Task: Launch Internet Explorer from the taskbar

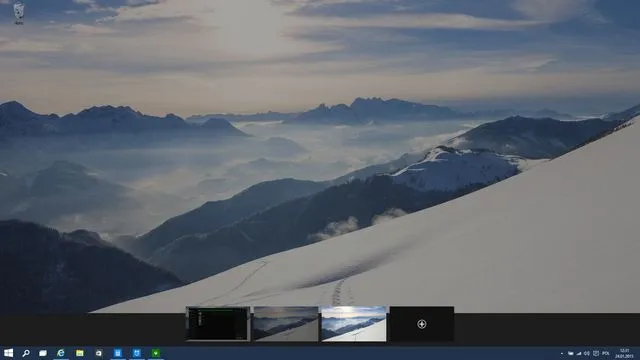Action: (61, 353)
